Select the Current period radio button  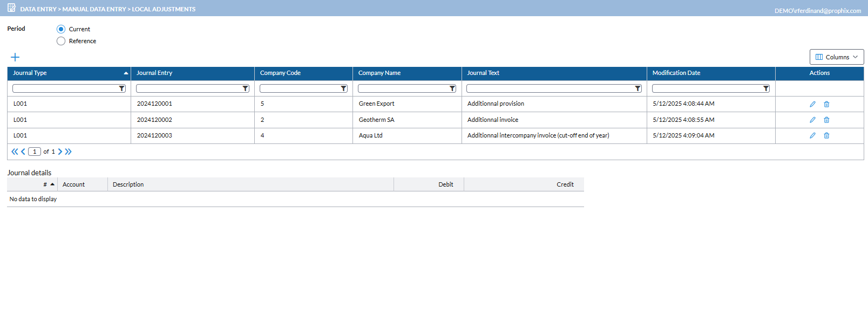(61, 29)
